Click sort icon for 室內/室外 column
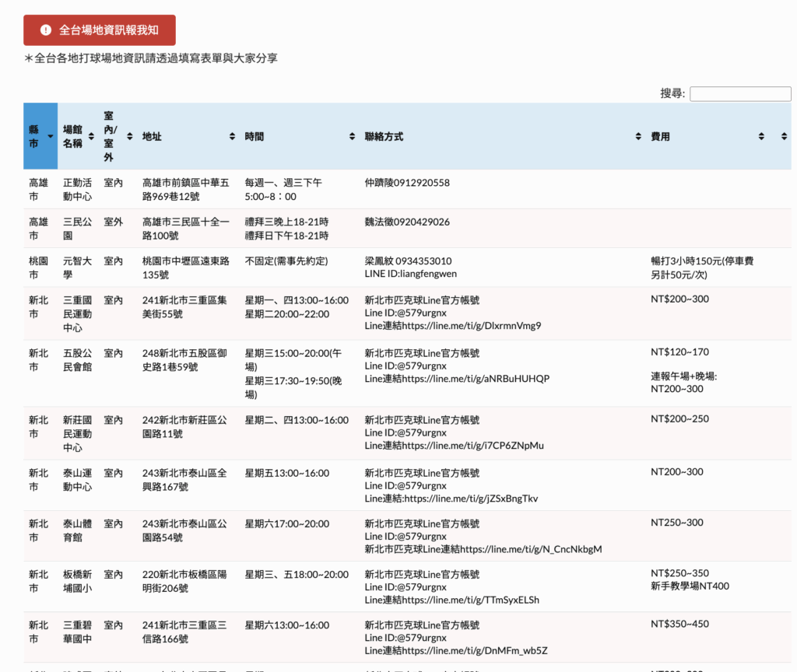The width and height of the screenshot is (797, 672). [129, 137]
